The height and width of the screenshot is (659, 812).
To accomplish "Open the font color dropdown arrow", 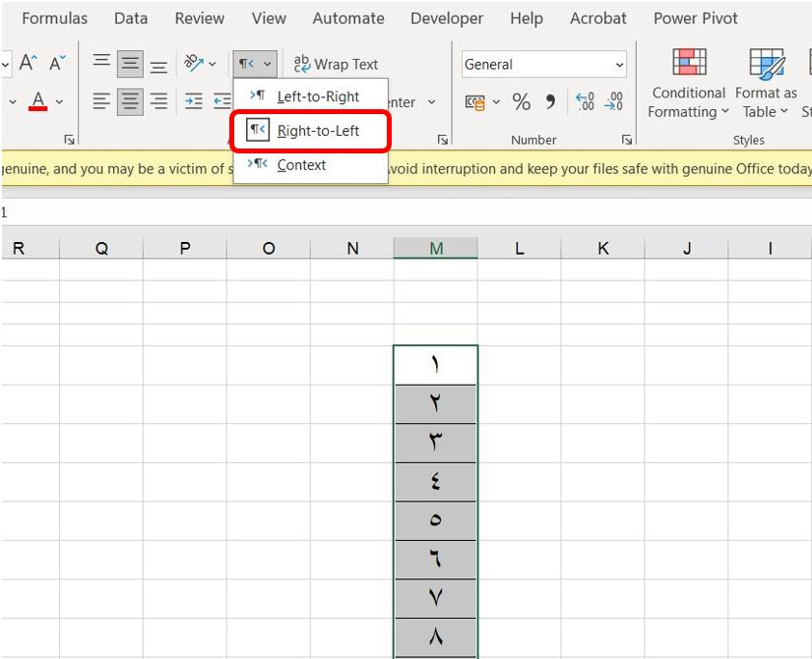I will [x=60, y=101].
